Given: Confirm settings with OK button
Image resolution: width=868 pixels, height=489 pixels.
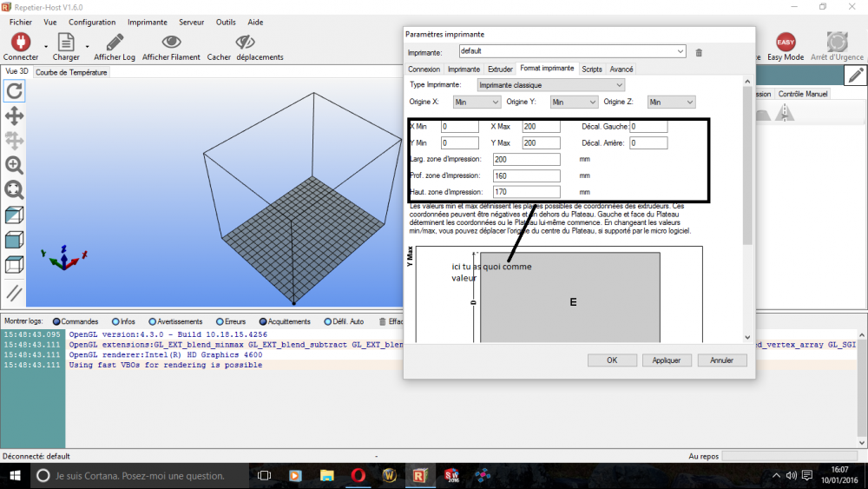Looking at the screenshot, I should click(612, 360).
